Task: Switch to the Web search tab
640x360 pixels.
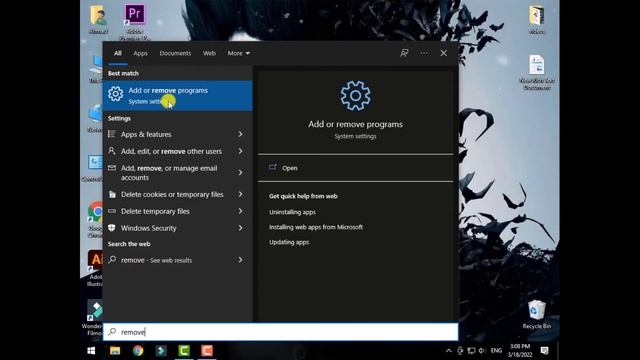Action: pyautogui.click(x=209, y=53)
